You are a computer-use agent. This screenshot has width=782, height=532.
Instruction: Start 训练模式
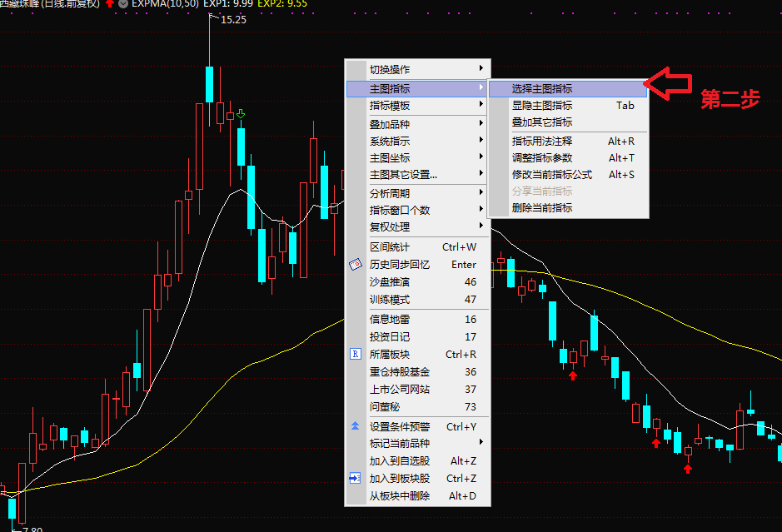(418, 299)
